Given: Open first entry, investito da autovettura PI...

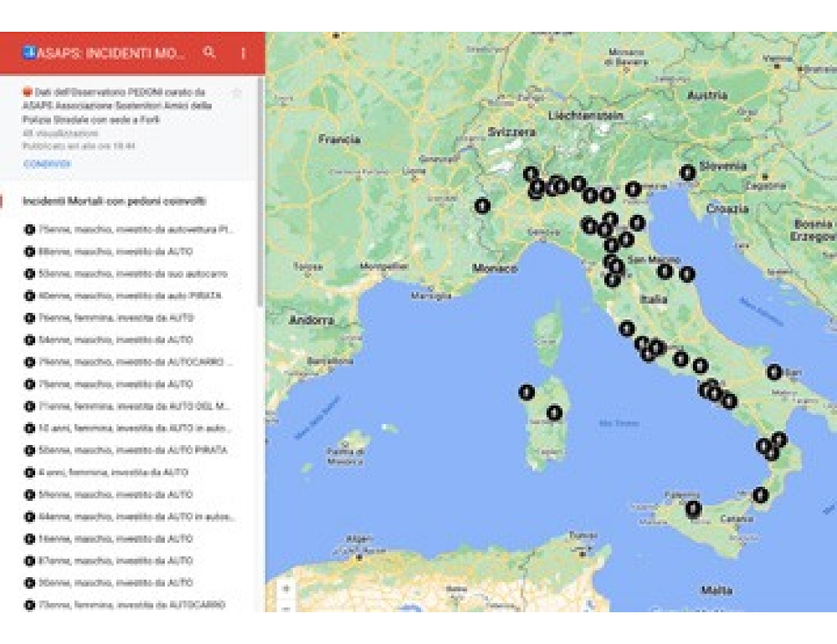Looking at the screenshot, I should [x=136, y=229].
